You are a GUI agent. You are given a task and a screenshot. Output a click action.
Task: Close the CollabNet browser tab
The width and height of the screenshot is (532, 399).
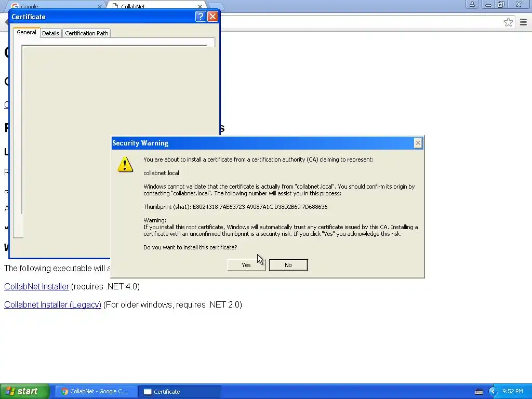pyautogui.click(x=200, y=6)
